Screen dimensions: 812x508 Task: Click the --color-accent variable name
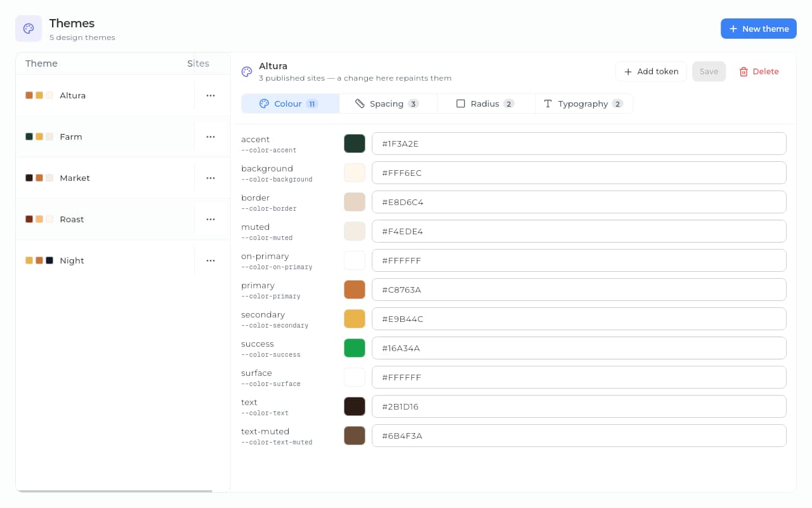pyautogui.click(x=268, y=150)
